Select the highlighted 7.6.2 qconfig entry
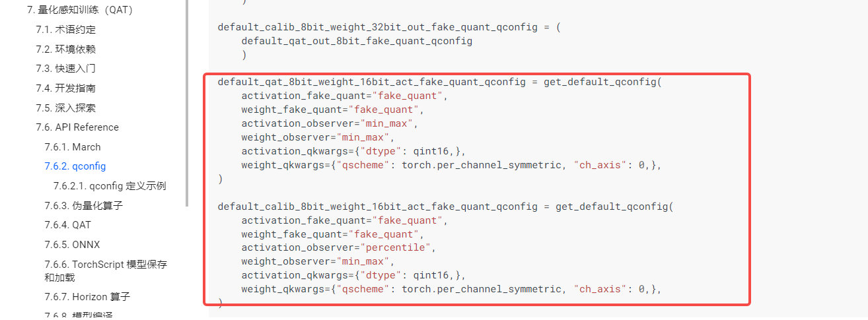This screenshot has width=868, height=320. 75,166
